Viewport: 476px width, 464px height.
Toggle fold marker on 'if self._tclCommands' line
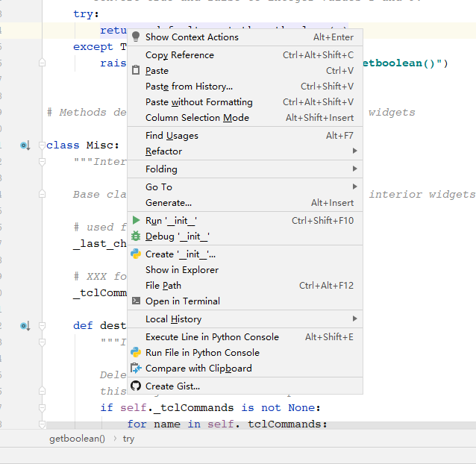[43, 408]
